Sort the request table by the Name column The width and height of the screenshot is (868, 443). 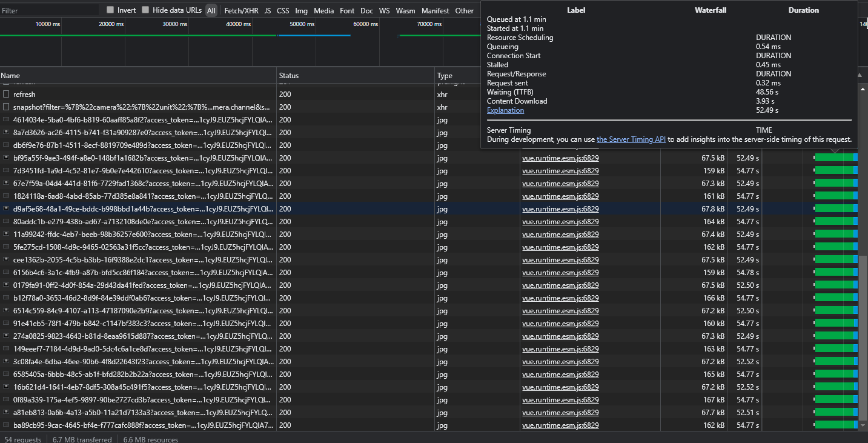click(x=138, y=76)
